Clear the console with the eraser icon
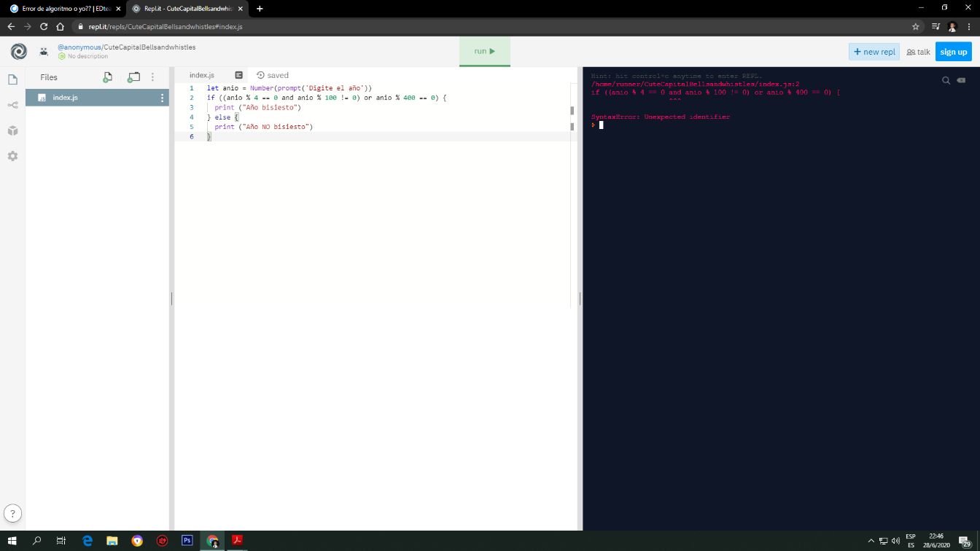Viewport: 980px width, 551px height. tap(961, 80)
